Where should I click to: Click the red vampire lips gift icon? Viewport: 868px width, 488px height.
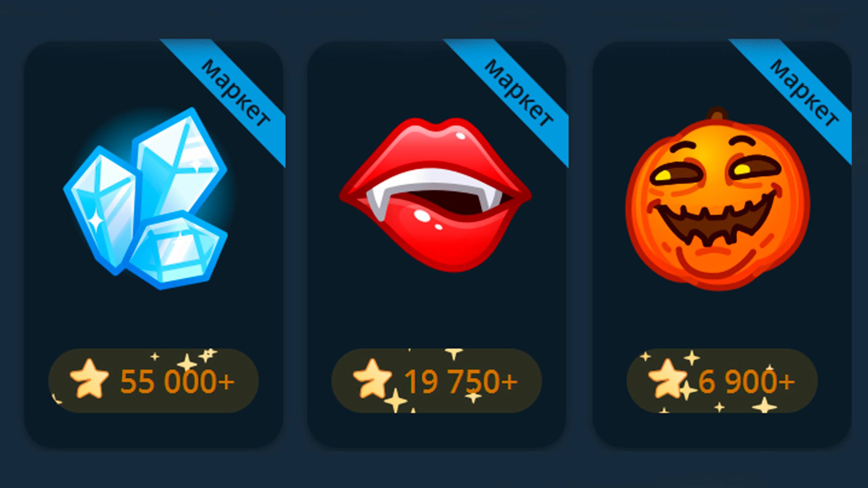435,195
